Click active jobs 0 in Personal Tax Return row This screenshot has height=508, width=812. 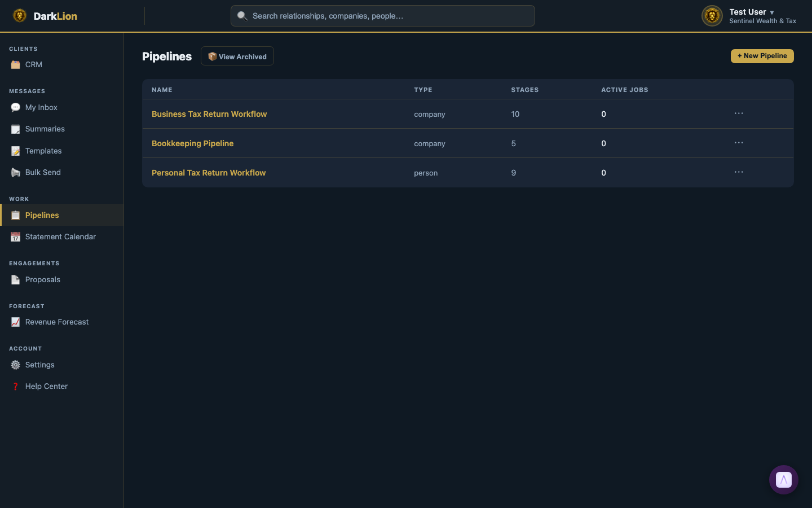click(603, 173)
